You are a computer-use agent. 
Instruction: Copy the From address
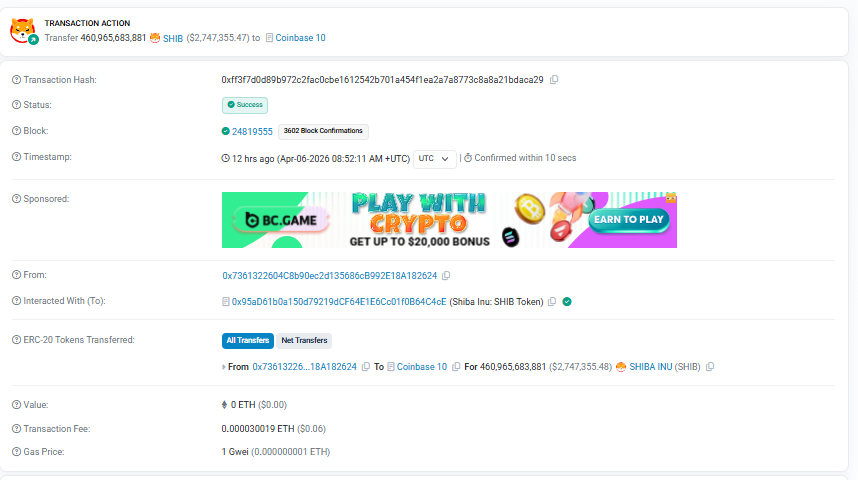(446, 276)
